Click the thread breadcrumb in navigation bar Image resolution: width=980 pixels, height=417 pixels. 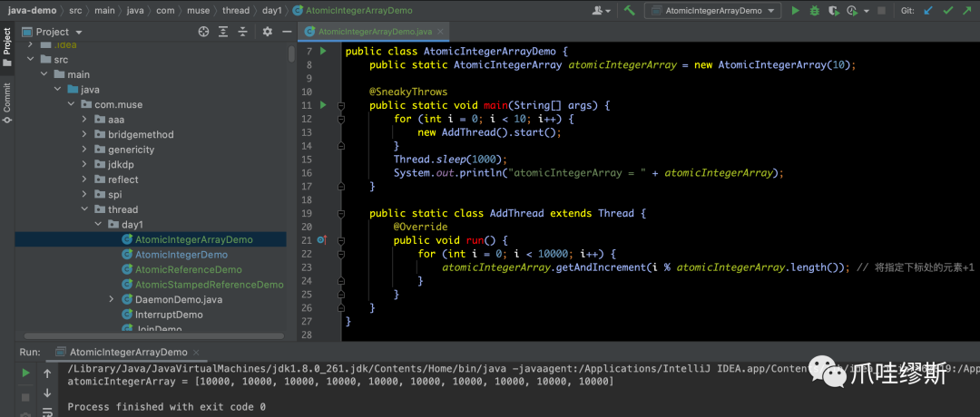tap(235, 10)
